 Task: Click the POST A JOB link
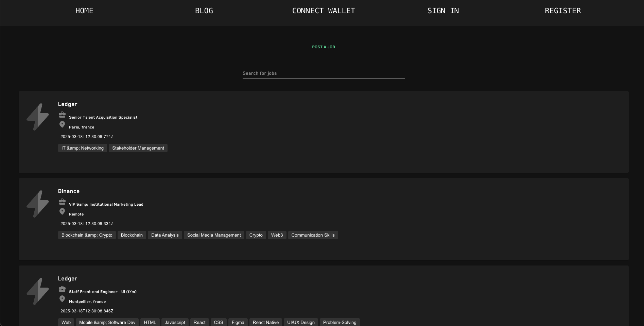[324, 47]
